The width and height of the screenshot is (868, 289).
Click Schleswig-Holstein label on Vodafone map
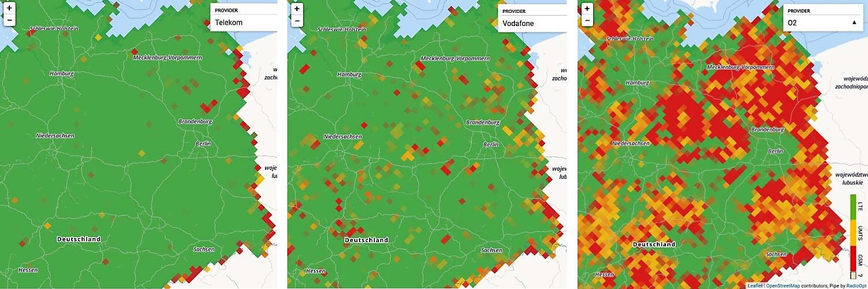341,29
